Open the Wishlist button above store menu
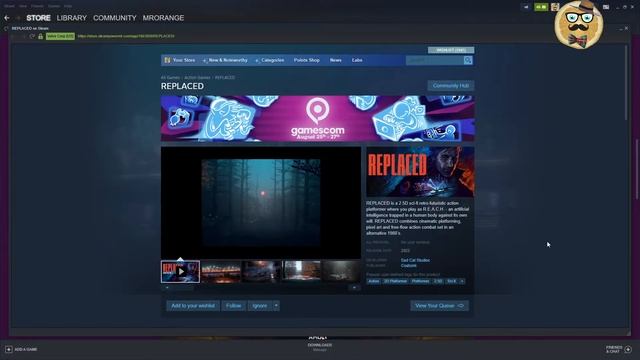Viewport: 640px width, 360px height. pos(451,50)
